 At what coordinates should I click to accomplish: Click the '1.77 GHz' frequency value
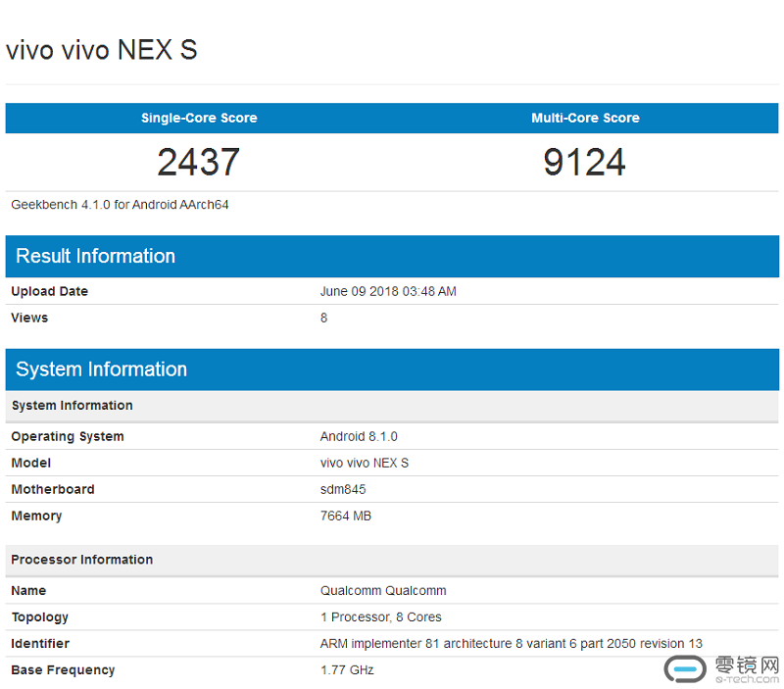click(347, 670)
